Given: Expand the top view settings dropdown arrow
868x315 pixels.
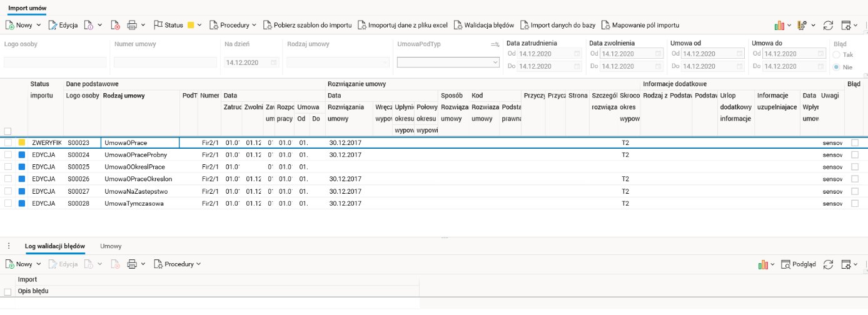Looking at the screenshot, I should 856,25.
